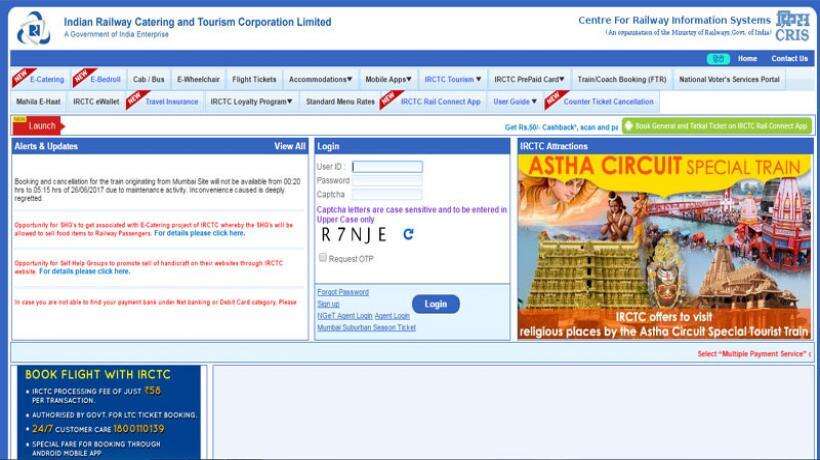The image size is (820, 460).
Task: Click the red Launch ribbon icon
Action: click(38, 126)
